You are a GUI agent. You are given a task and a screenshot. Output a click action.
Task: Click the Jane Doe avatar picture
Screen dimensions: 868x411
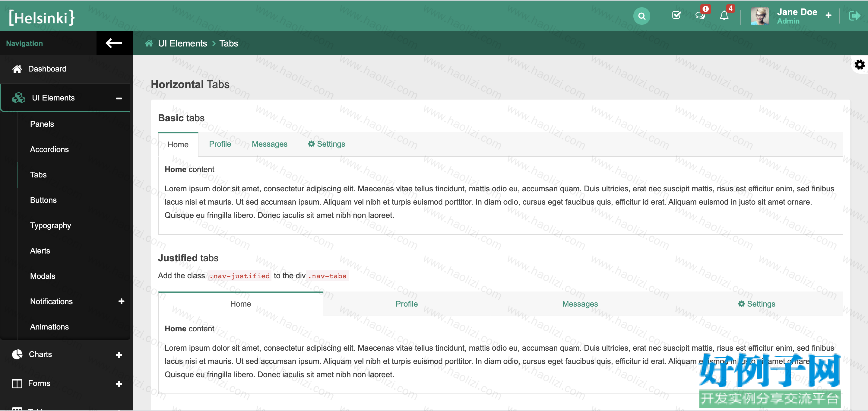click(x=760, y=16)
